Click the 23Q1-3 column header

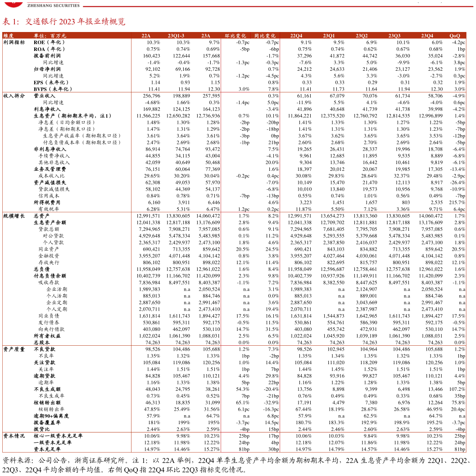[176, 36]
